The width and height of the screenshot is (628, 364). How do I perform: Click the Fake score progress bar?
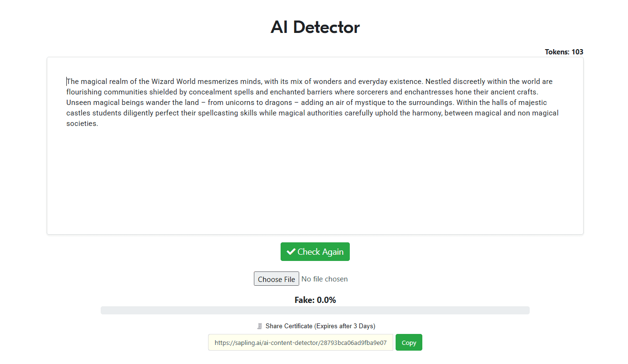pyautogui.click(x=315, y=310)
